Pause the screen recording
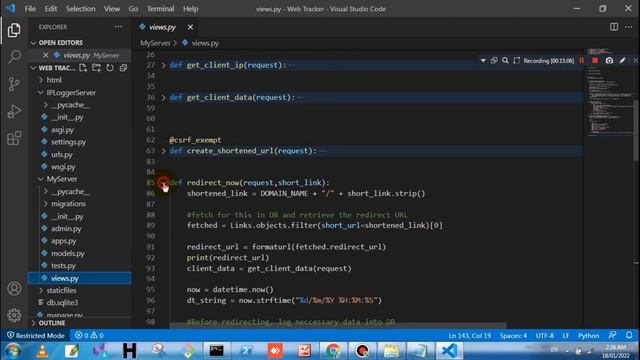The height and width of the screenshot is (360, 640). tap(582, 60)
